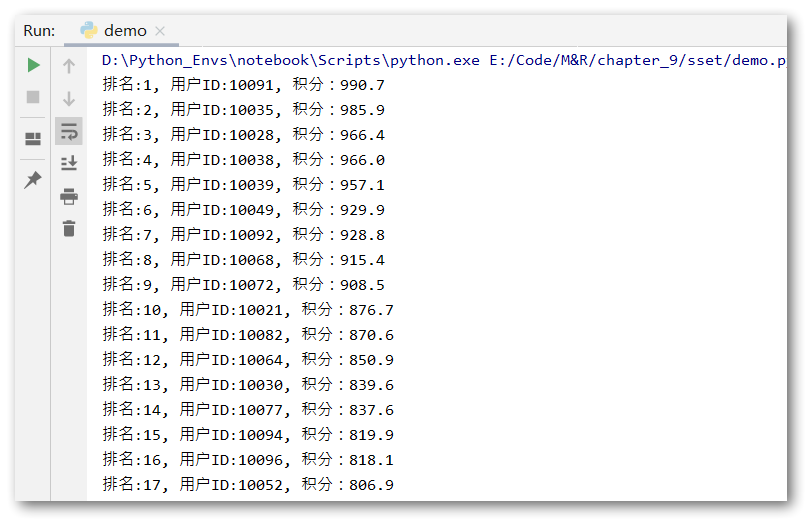
Task: Stop the running process square icon
Action: (33, 97)
